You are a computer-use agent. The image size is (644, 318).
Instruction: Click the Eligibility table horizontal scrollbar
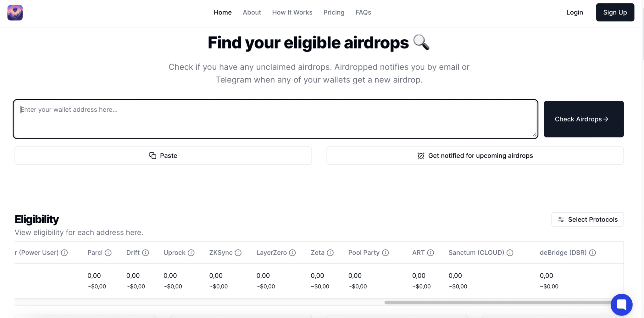coord(497,302)
